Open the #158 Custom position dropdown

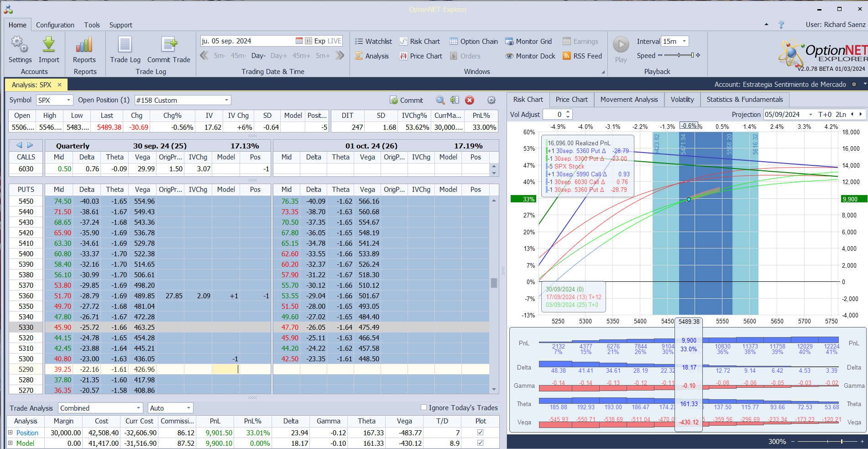[x=226, y=100]
